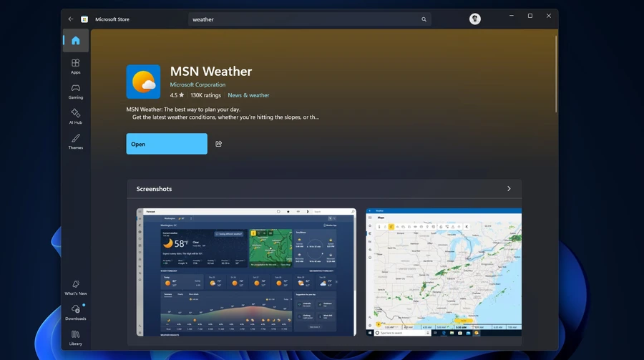The width and height of the screenshot is (644, 360).
Task: Open What's New in sidebar
Action: click(x=76, y=287)
